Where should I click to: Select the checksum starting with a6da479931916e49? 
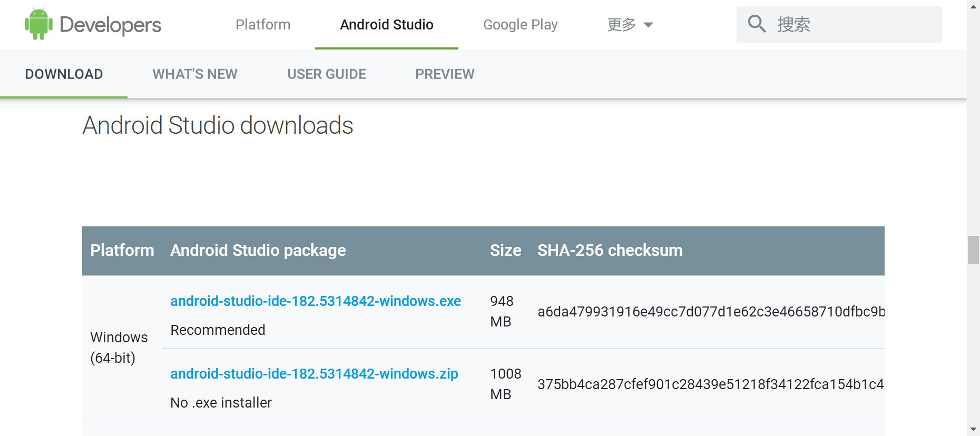711,312
